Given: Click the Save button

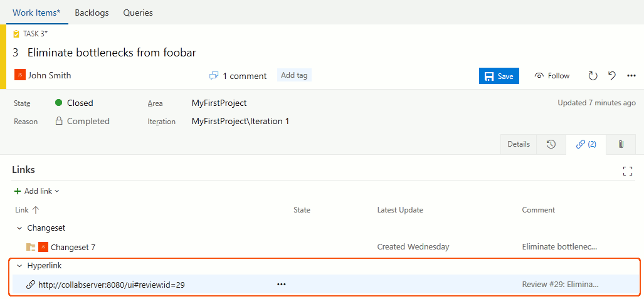Looking at the screenshot, I should [499, 76].
